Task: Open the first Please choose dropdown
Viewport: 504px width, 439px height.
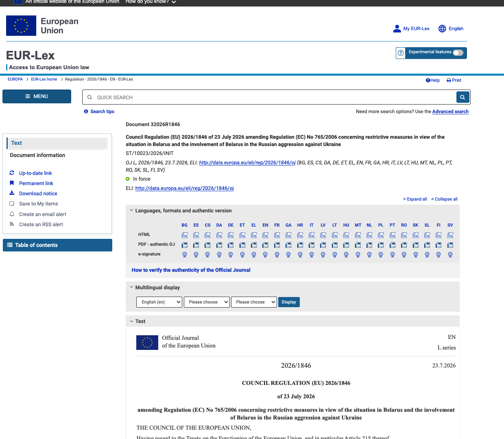Action: [207, 302]
